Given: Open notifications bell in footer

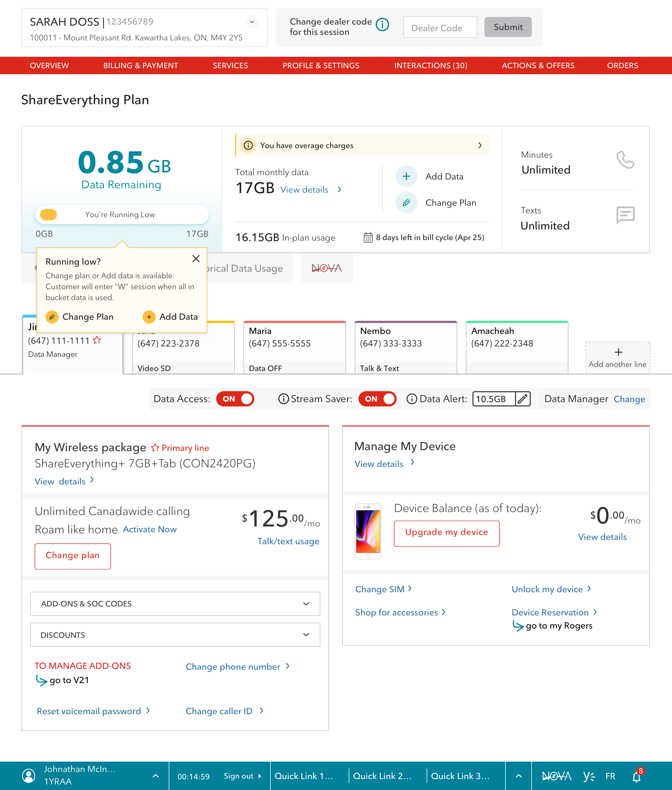Looking at the screenshot, I should coord(637,776).
